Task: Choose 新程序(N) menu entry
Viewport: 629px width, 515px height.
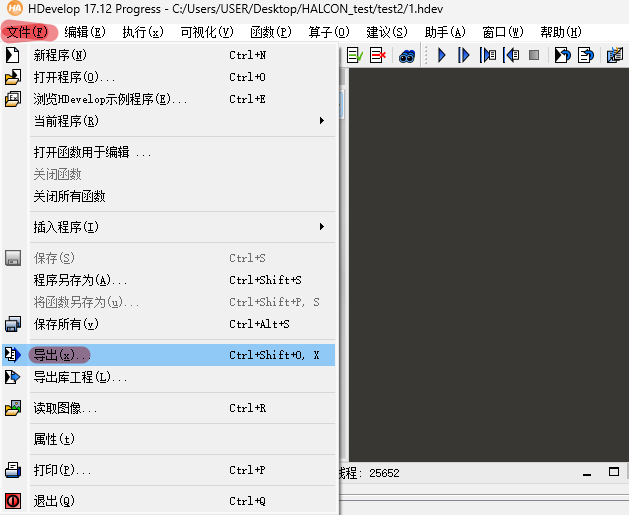Action: coord(168,55)
